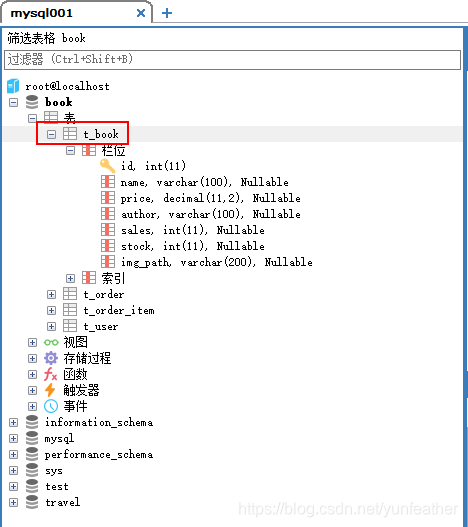Select the img_path, varchar(200) column row
468x527 pixels.
click(x=217, y=262)
